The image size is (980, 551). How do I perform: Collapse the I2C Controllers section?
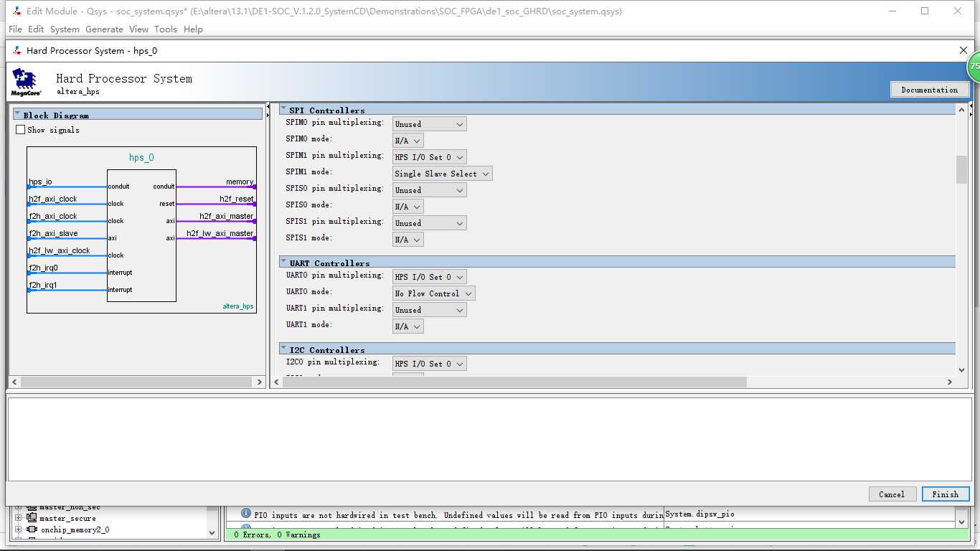pos(283,349)
